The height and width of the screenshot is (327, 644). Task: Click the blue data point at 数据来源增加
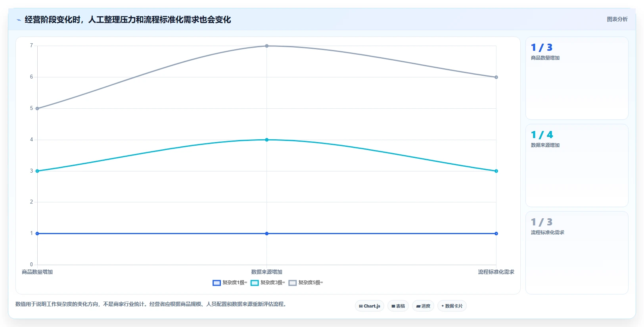click(x=267, y=233)
